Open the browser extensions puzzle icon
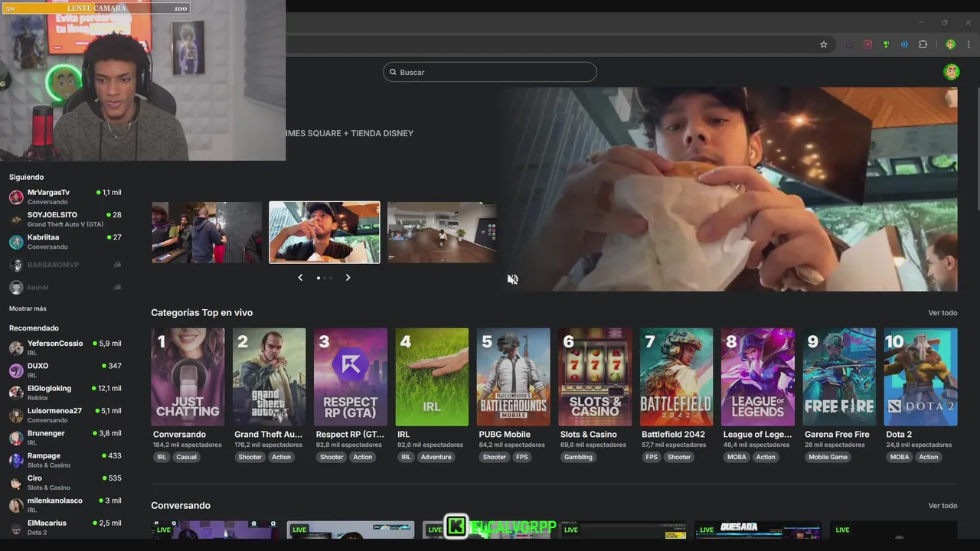The width and height of the screenshot is (980, 551). point(923,44)
